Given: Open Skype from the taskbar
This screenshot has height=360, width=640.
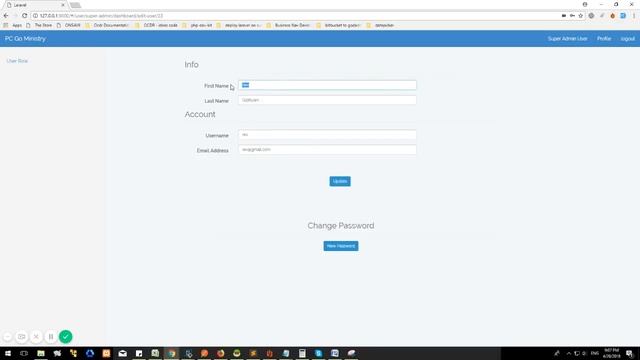Looking at the screenshot, I should 318,353.
